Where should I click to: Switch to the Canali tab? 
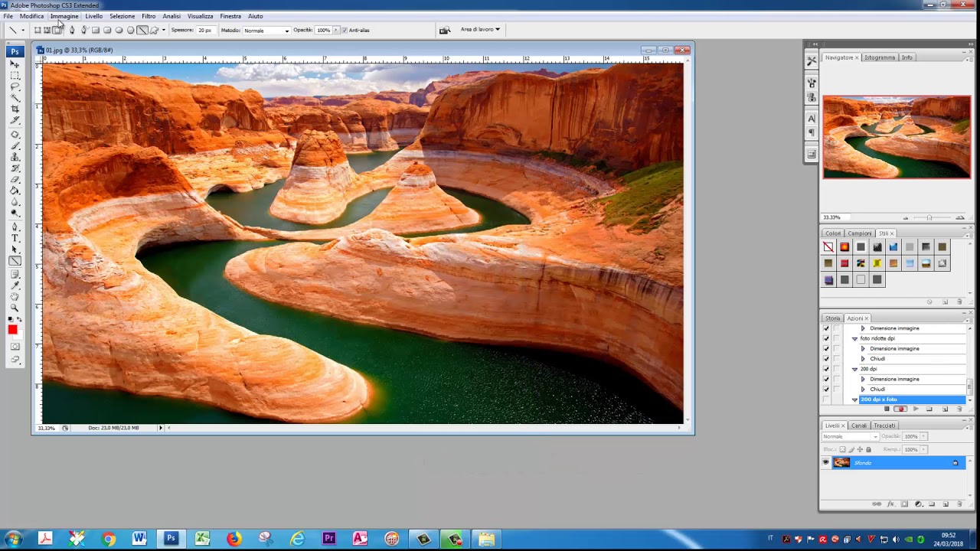tap(859, 425)
